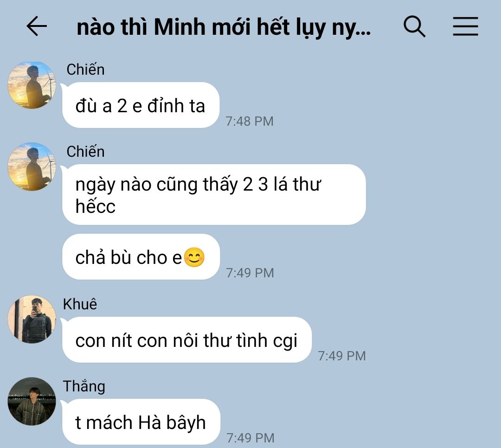Tap timestamp beside 'chả bù cho e'
Image resolution: width=501 pixels, height=448 pixels.
point(250,273)
